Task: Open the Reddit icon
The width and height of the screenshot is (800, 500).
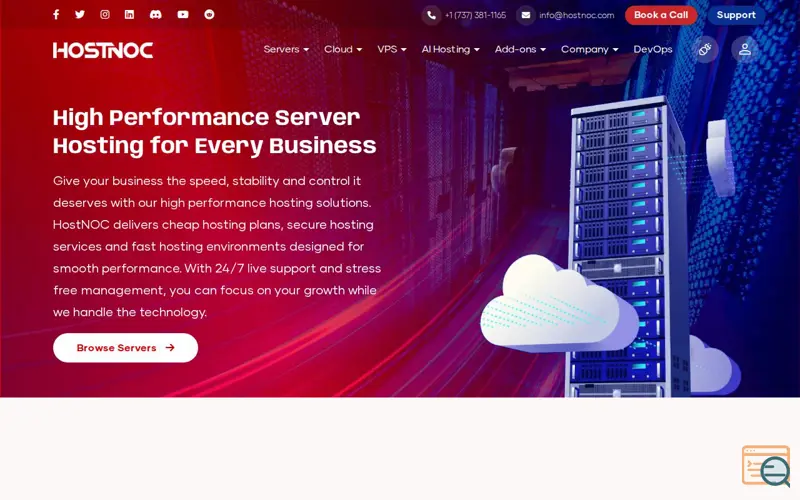Action: pos(209,14)
